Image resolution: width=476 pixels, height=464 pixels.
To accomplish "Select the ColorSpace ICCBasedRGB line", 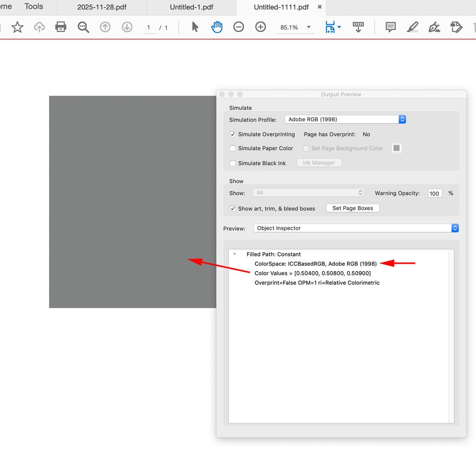I will [316, 264].
